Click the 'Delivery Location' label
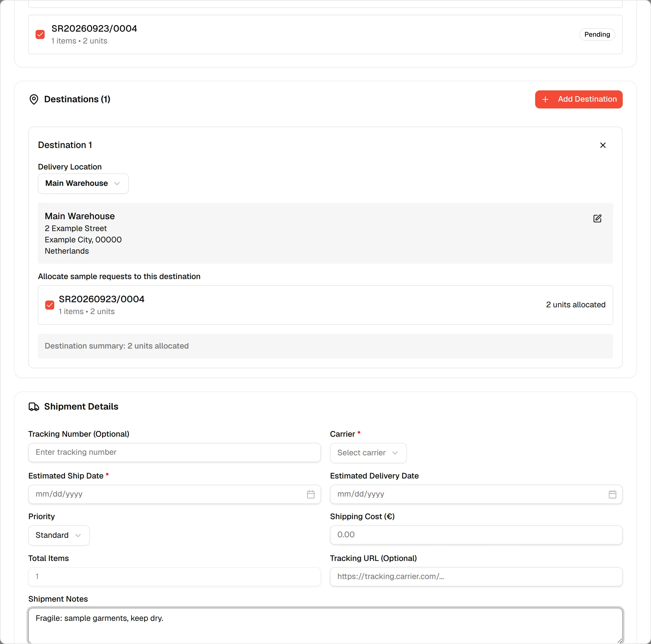The width and height of the screenshot is (651, 644). [70, 167]
